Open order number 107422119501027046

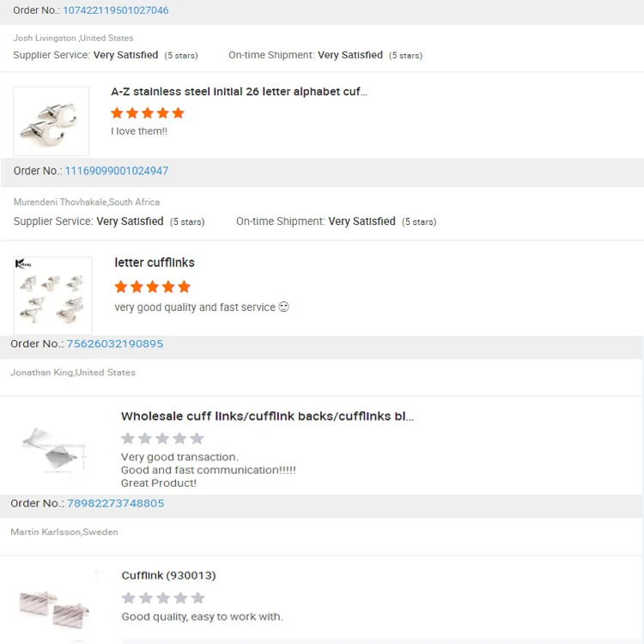click(115, 10)
